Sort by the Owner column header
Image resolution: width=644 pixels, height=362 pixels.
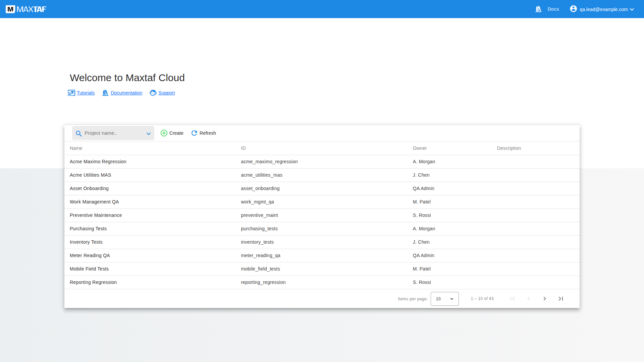pos(420,148)
